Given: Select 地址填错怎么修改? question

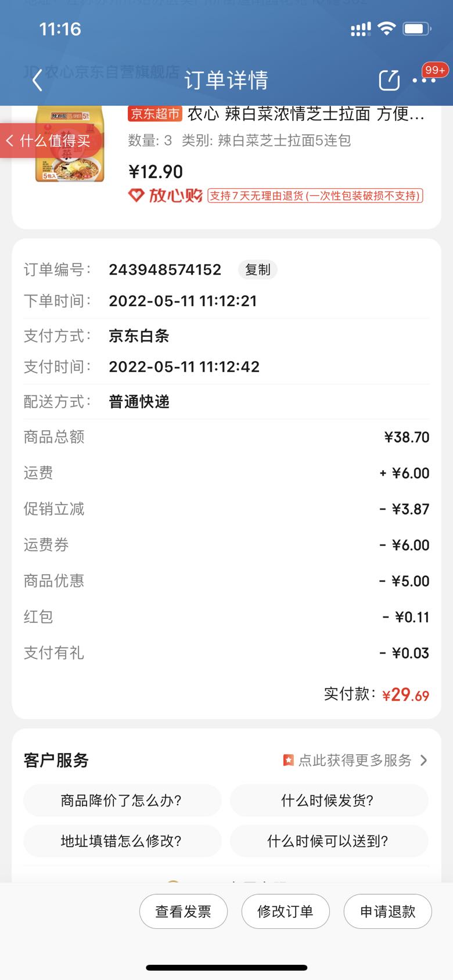Looking at the screenshot, I should 122,841.
